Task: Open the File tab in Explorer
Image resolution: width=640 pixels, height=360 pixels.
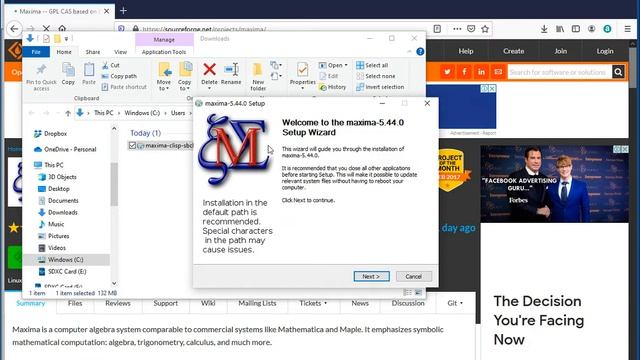Action: [36, 52]
